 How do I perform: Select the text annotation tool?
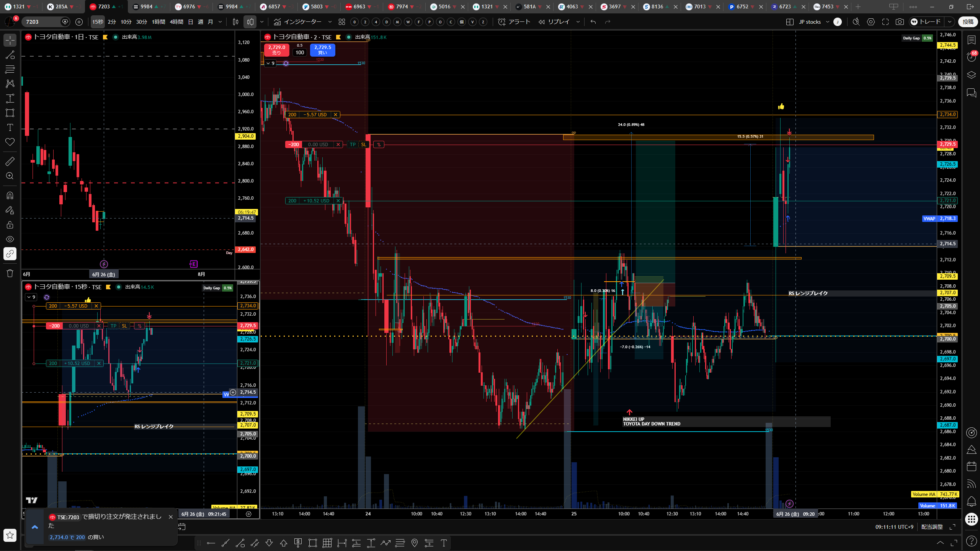pos(10,127)
